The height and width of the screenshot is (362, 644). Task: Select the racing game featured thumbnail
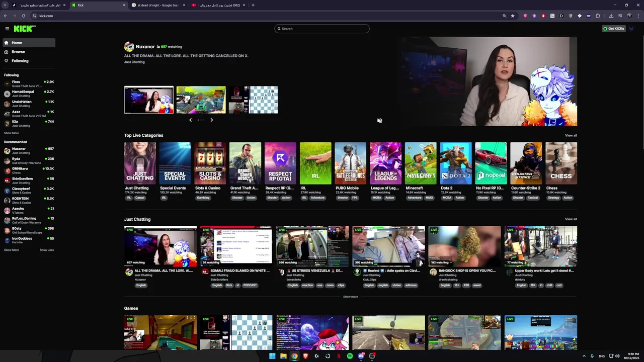pyautogui.click(x=201, y=100)
